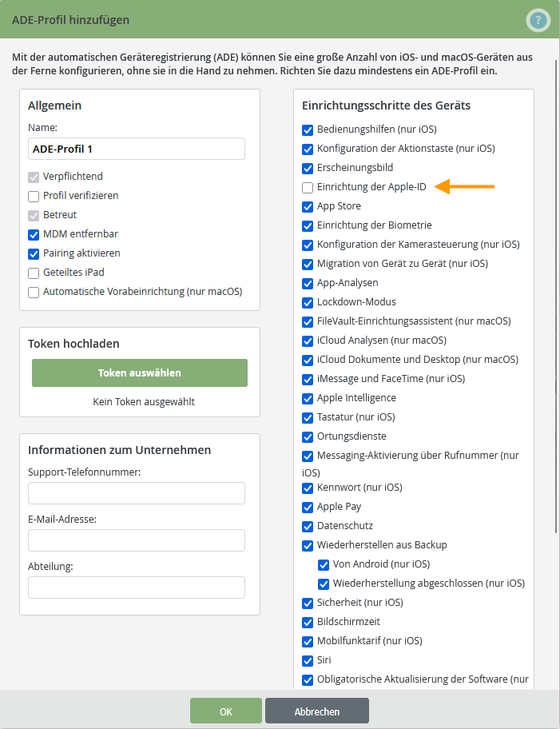The image size is (560, 729).
Task: Uncheck Konfiguration der Aktionstaste (nur iOS)
Action: (307, 148)
